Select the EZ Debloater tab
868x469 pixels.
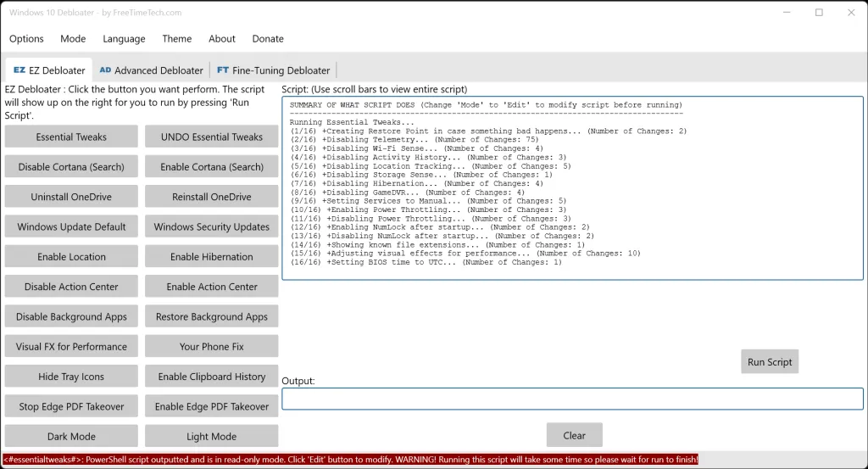[x=48, y=70]
